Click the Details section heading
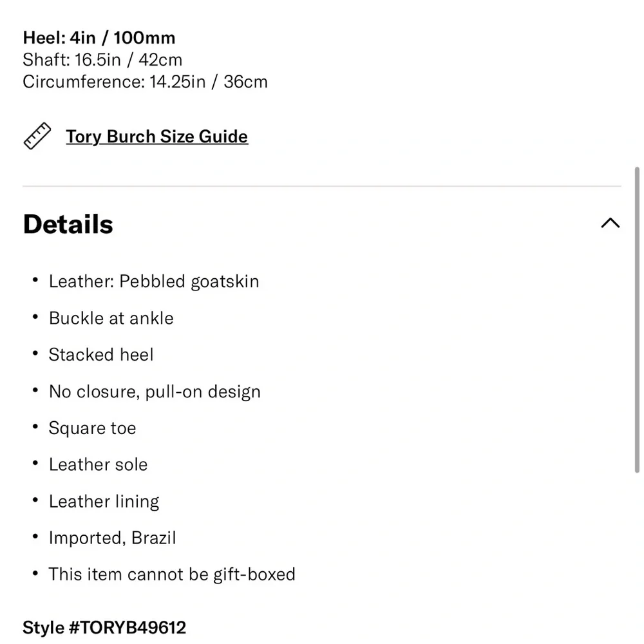This screenshot has height=644, width=644. [68, 224]
